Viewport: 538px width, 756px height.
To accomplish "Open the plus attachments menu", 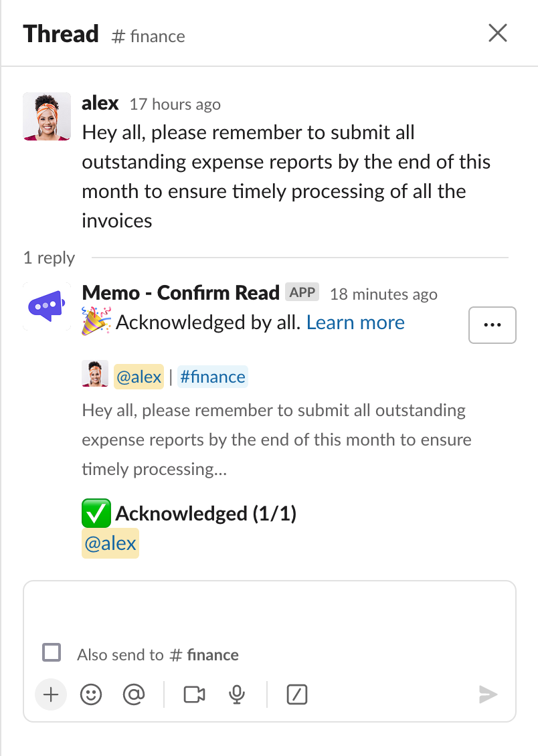I will 51,695.
